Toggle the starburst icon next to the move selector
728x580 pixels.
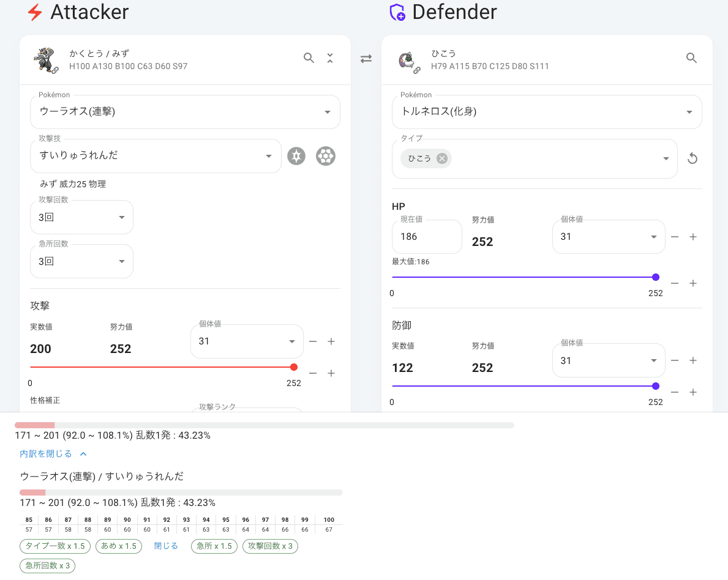296,156
